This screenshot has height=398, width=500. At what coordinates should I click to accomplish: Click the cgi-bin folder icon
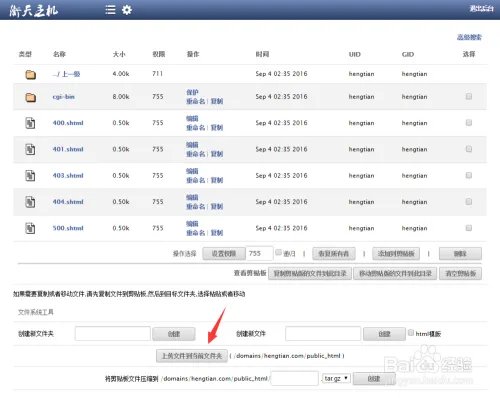point(31,97)
